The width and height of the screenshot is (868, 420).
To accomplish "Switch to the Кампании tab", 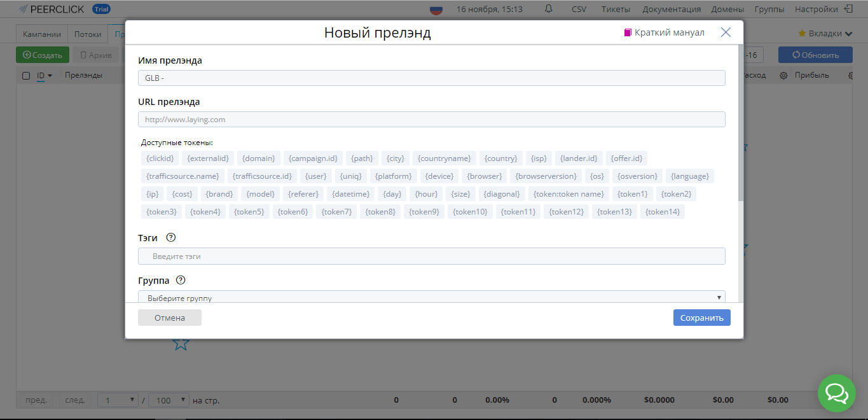I will [42, 34].
